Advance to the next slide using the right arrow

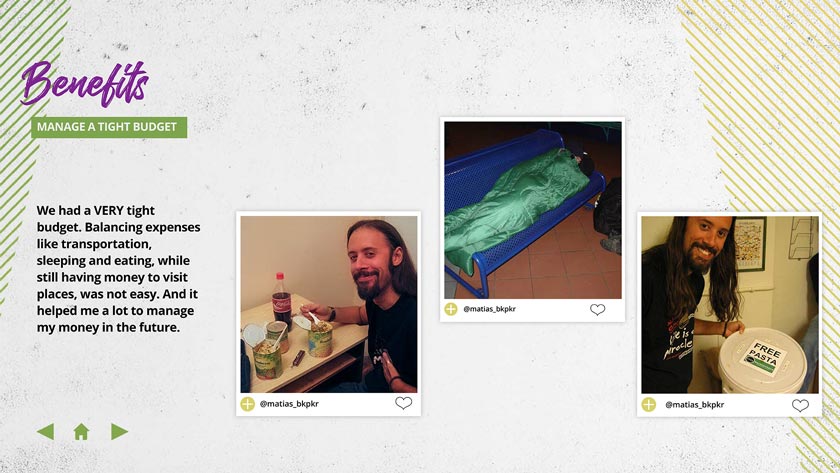[119, 432]
